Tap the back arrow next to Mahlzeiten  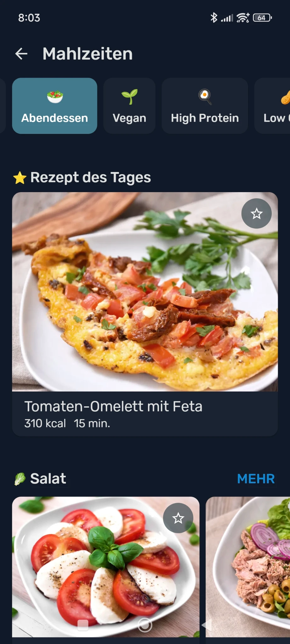click(x=21, y=54)
